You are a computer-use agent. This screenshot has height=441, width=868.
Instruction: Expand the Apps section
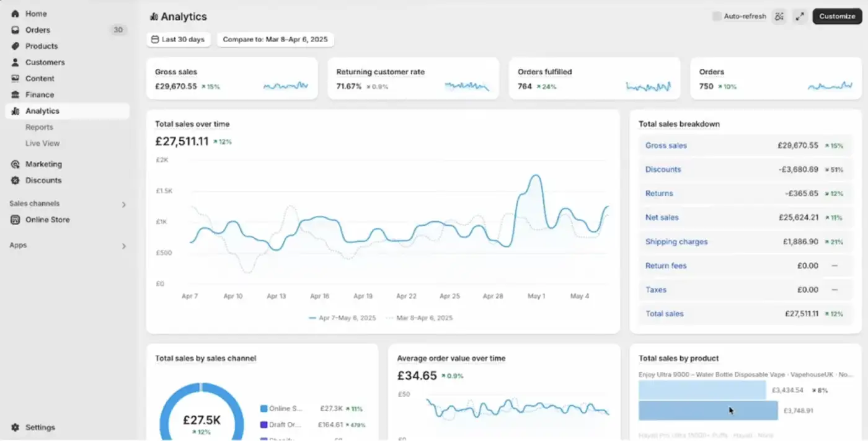[x=123, y=245]
